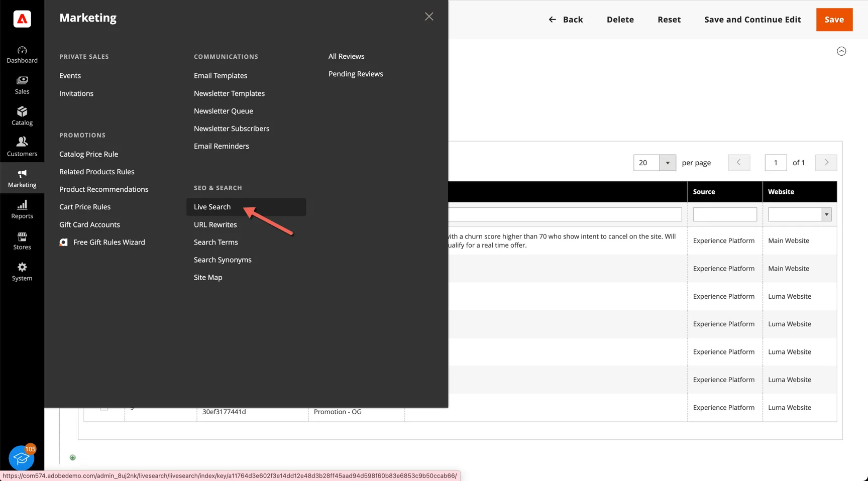Screen dimensions: 868x481
Task: Close the Marketing menu panel
Action: (x=429, y=17)
